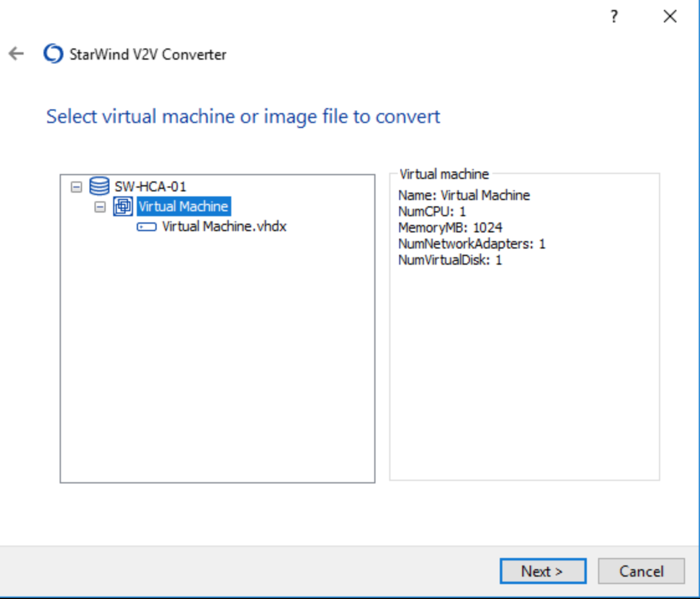Click the NumCPU: 1 detail line

pyautogui.click(x=432, y=211)
